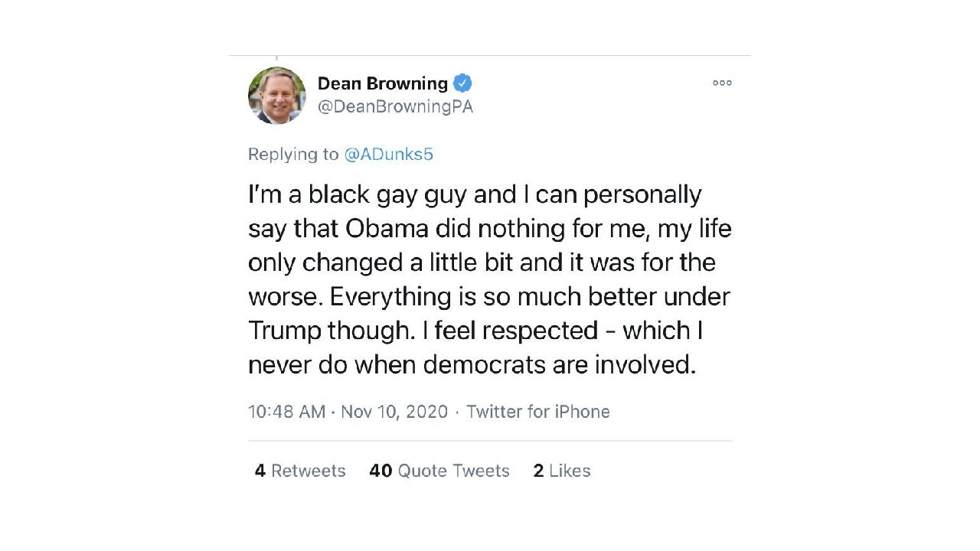The width and height of the screenshot is (980, 551).
Task: Click the blue verified badge
Action: point(463,83)
